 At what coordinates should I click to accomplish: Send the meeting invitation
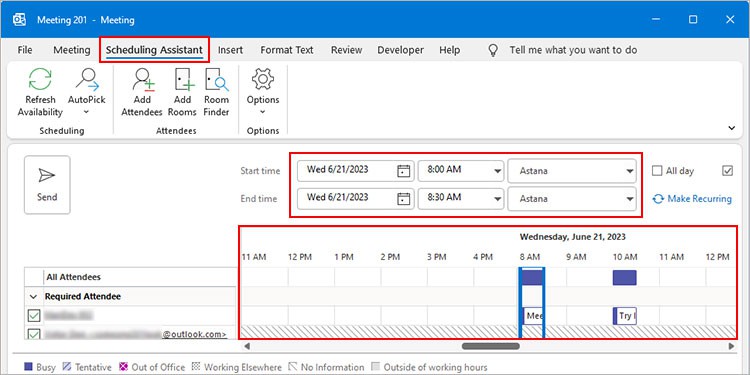(x=47, y=185)
